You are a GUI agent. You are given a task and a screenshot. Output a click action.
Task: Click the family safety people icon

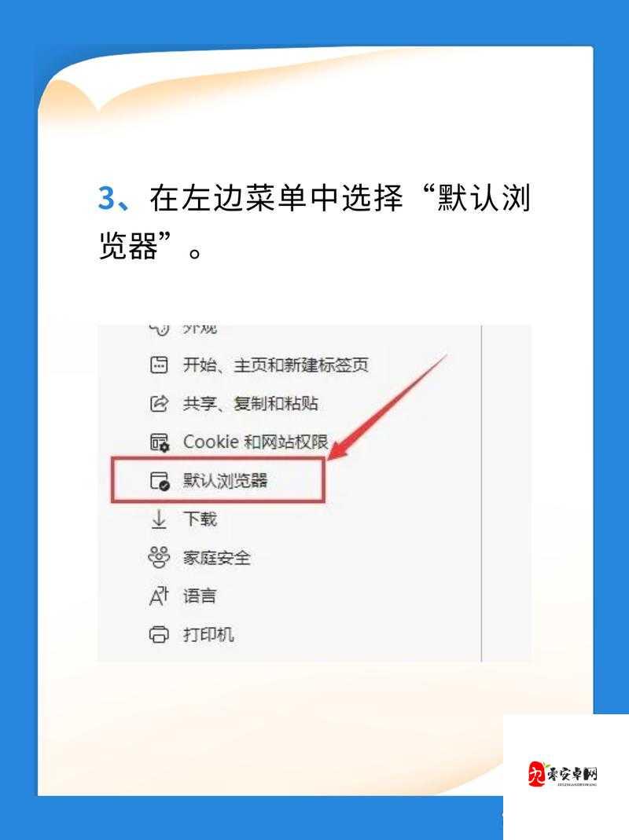click(159, 558)
